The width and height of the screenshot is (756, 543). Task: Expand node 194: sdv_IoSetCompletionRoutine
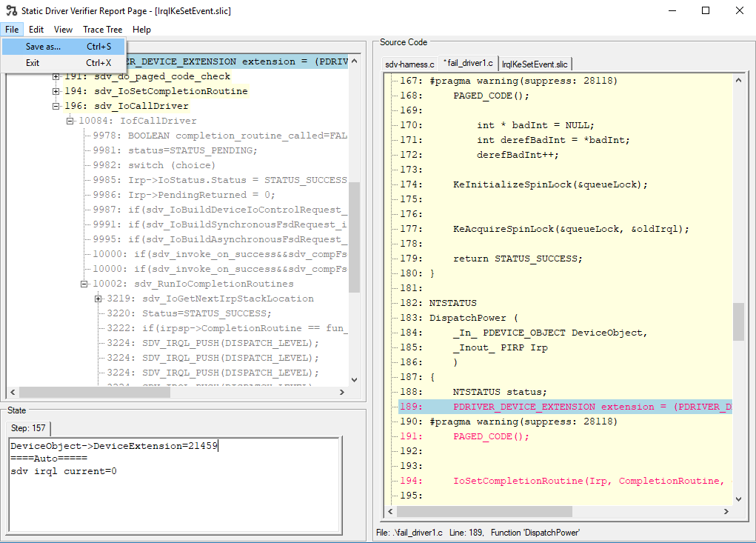(56, 91)
